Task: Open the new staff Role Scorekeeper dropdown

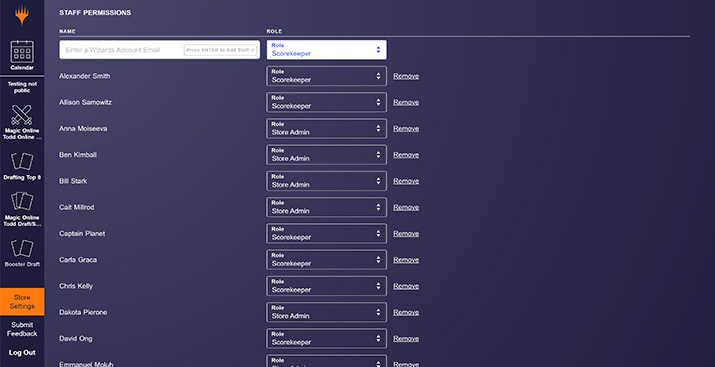Action: coord(326,50)
